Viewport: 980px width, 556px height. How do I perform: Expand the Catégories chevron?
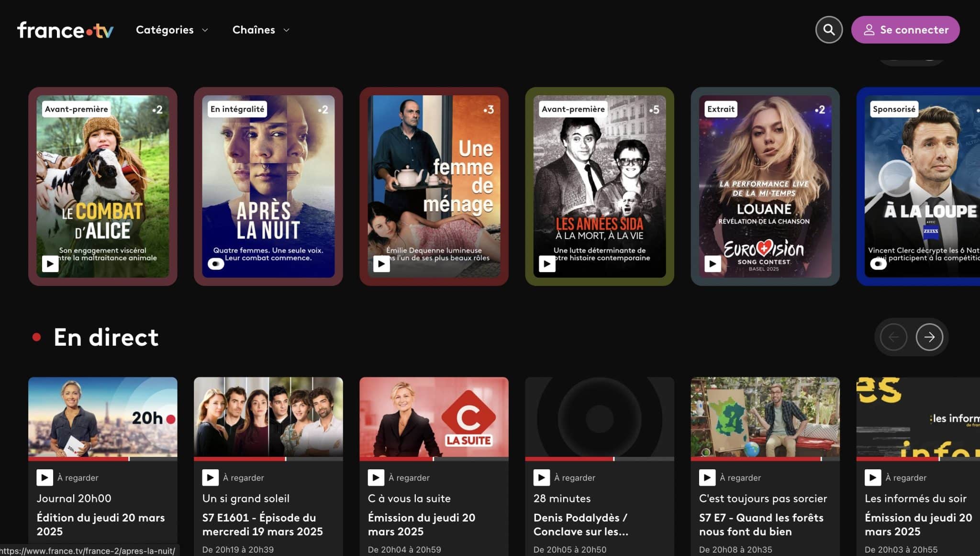[x=205, y=30]
